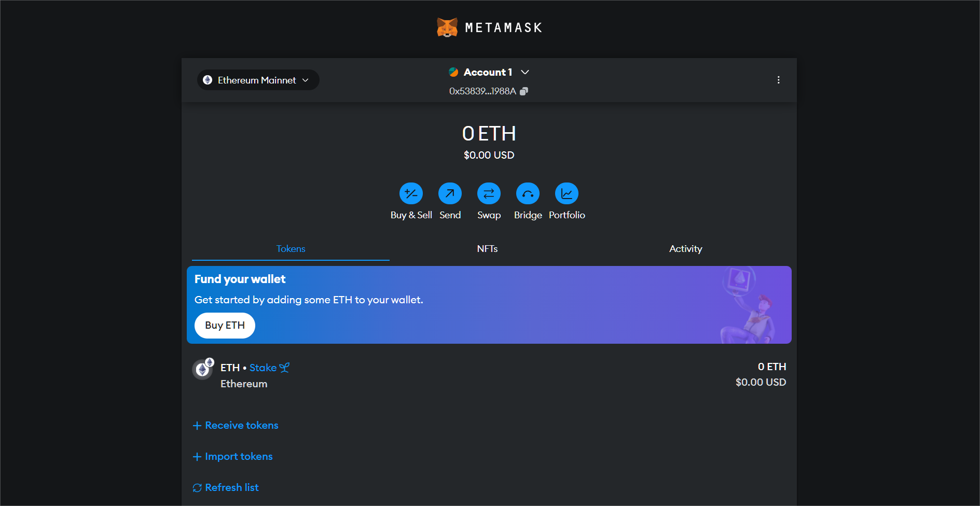
Task: Copy address using the copy icon
Action: (524, 91)
